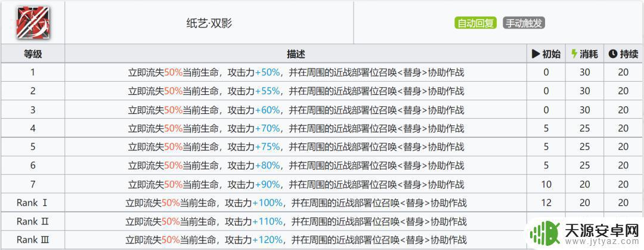Click the play icon beside 初始 header
The height and width of the screenshot is (250, 644).
pos(535,54)
